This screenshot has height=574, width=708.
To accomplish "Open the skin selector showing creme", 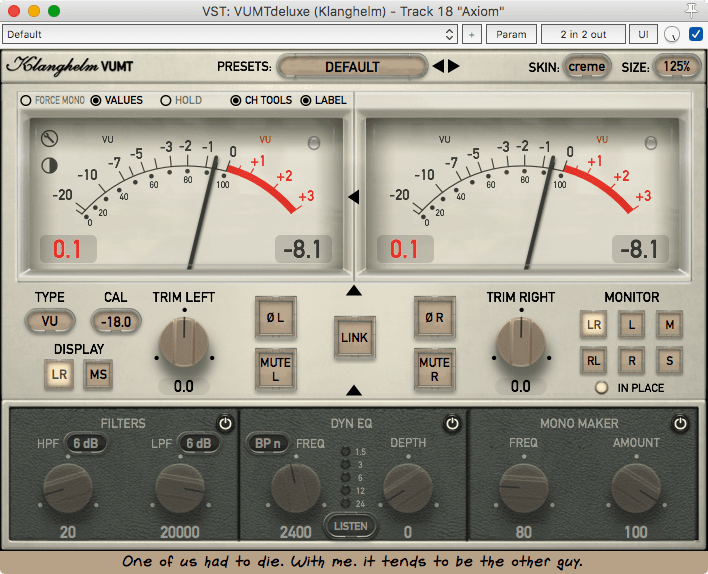I will (x=586, y=67).
